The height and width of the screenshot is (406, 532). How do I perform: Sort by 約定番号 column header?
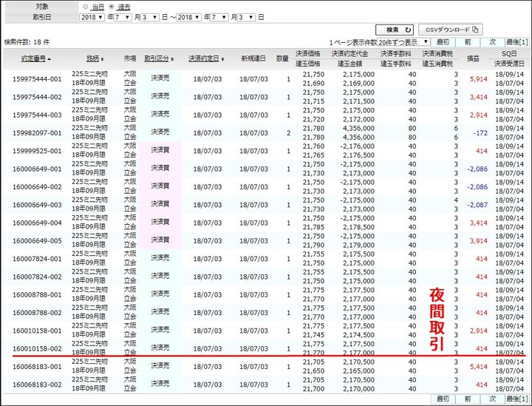[33, 58]
